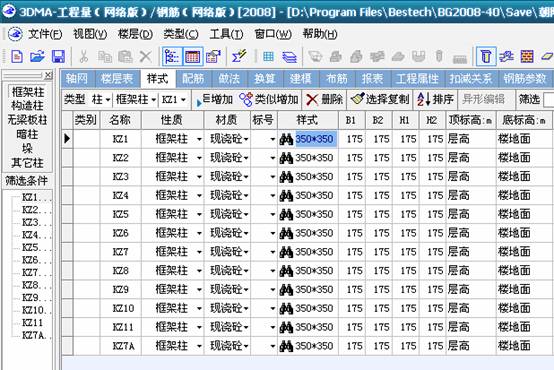
Task: Click the scissors Cut icon
Action: tap(83, 57)
